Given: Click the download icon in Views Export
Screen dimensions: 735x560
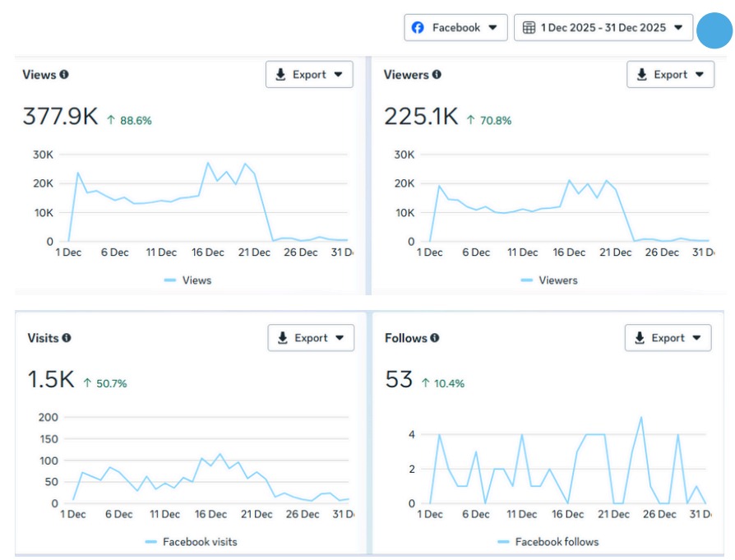Looking at the screenshot, I should click(280, 75).
